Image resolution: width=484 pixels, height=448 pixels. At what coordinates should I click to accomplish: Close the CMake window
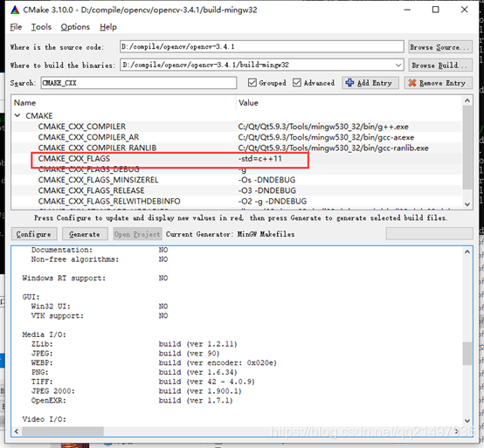(464, 10)
